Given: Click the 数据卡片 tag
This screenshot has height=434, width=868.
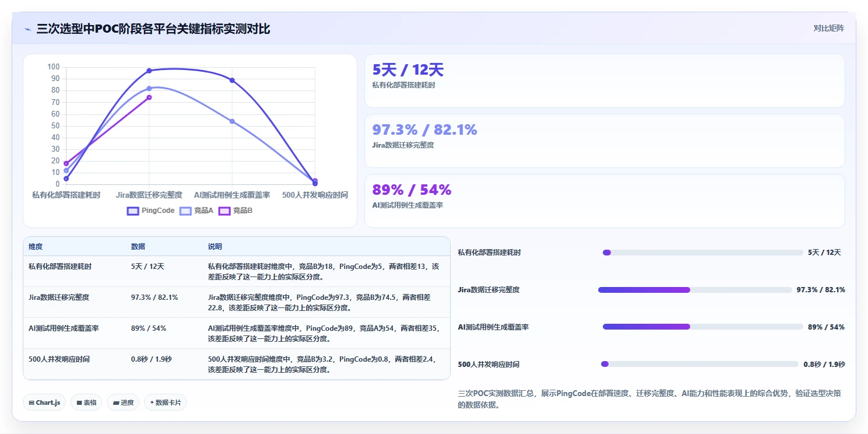Looking at the screenshot, I should pos(166,402).
